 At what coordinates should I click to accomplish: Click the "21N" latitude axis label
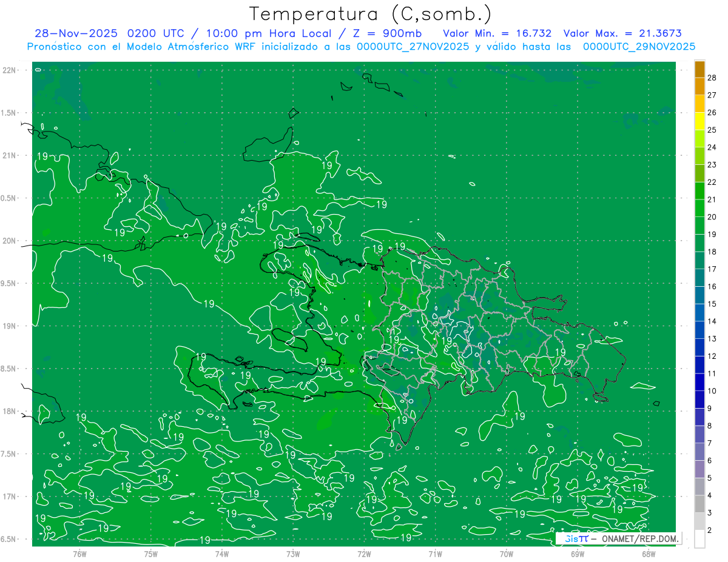coord(10,156)
